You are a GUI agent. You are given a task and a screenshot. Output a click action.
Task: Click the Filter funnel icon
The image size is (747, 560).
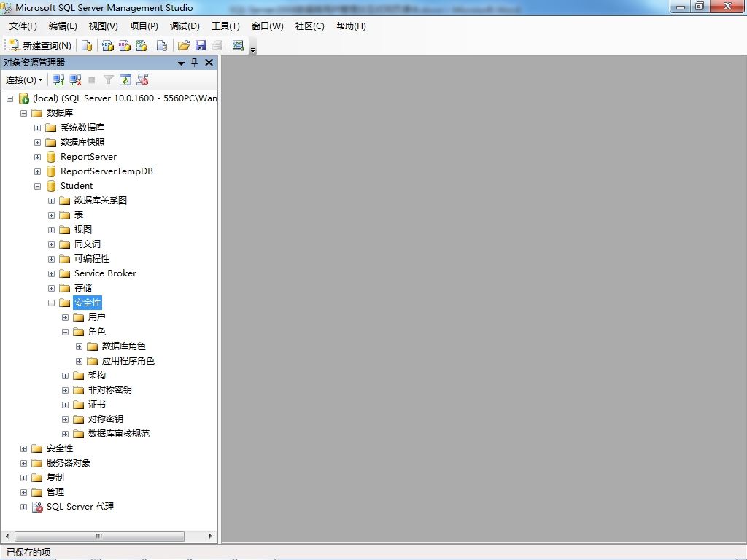(x=109, y=80)
